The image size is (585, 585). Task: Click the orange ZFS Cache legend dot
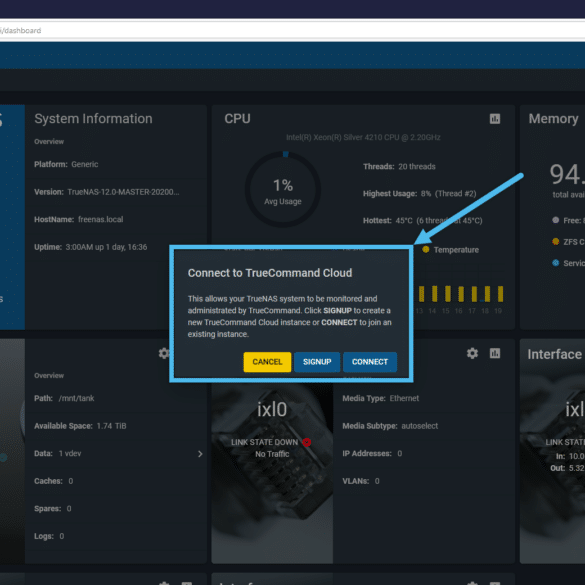tap(556, 241)
